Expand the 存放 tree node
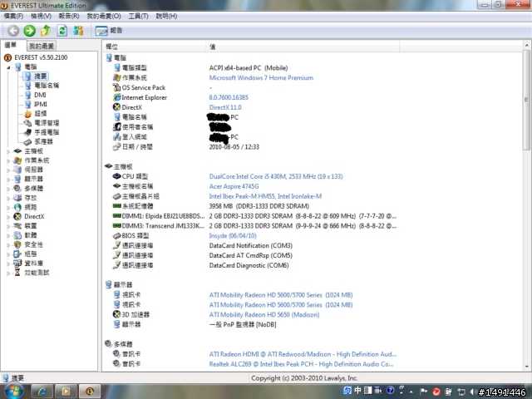Image resolution: width=532 pixels, height=399 pixels. coord(8,198)
